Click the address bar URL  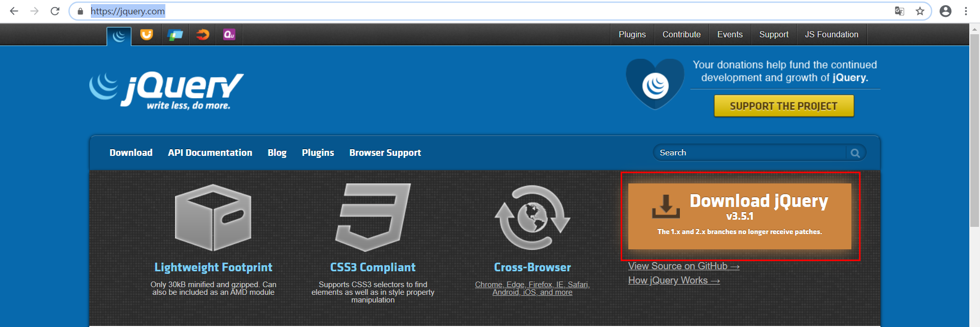click(128, 11)
